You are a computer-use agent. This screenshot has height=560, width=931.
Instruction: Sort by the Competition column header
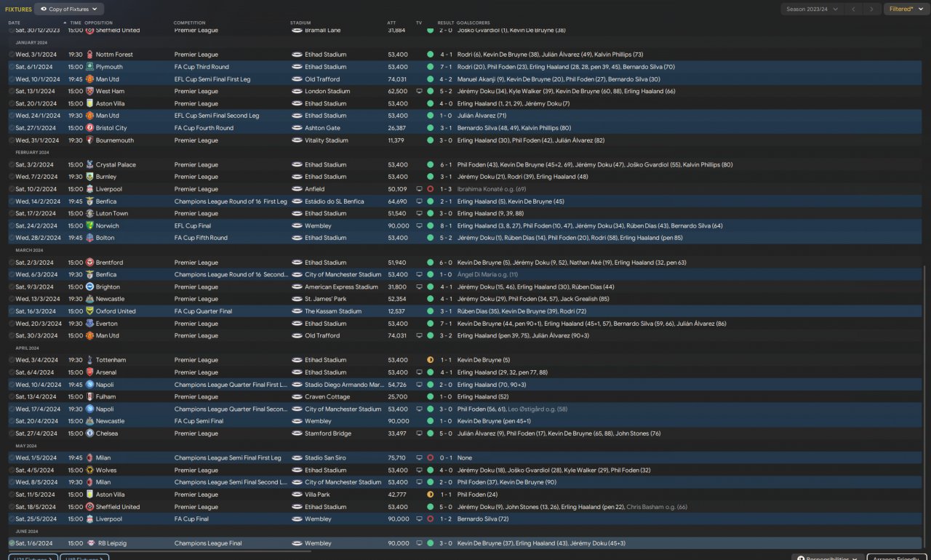point(190,23)
